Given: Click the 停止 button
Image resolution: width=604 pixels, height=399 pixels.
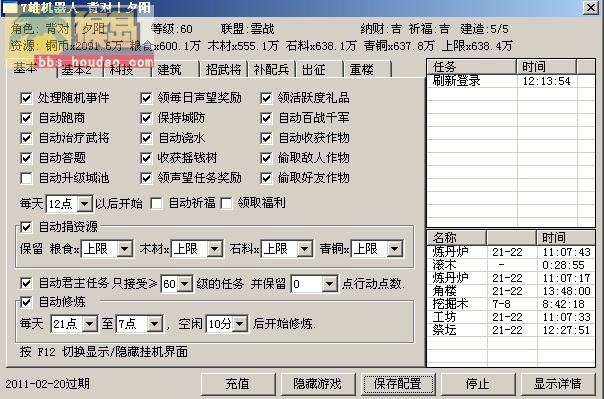Looking at the screenshot, I should click(x=478, y=384).
